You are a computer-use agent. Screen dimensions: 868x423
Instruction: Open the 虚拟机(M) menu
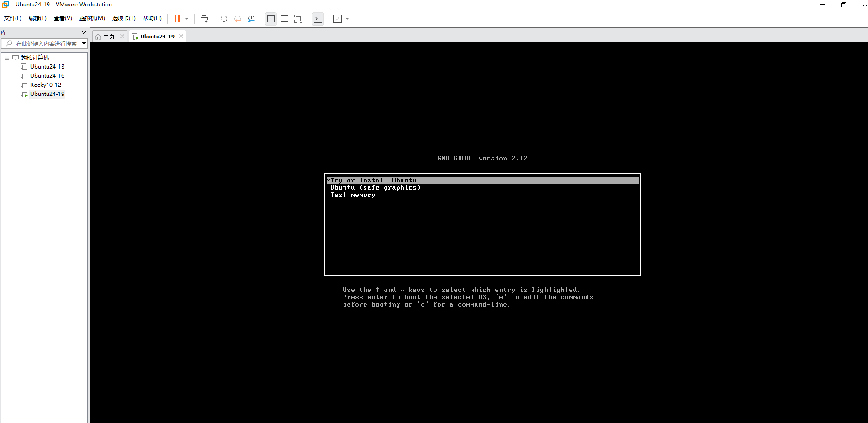click(x=92, y=18)
